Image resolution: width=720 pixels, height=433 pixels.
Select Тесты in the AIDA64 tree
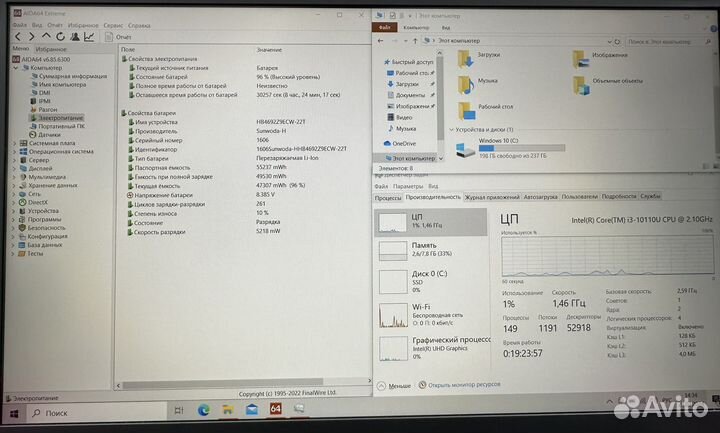pos(31,253)
